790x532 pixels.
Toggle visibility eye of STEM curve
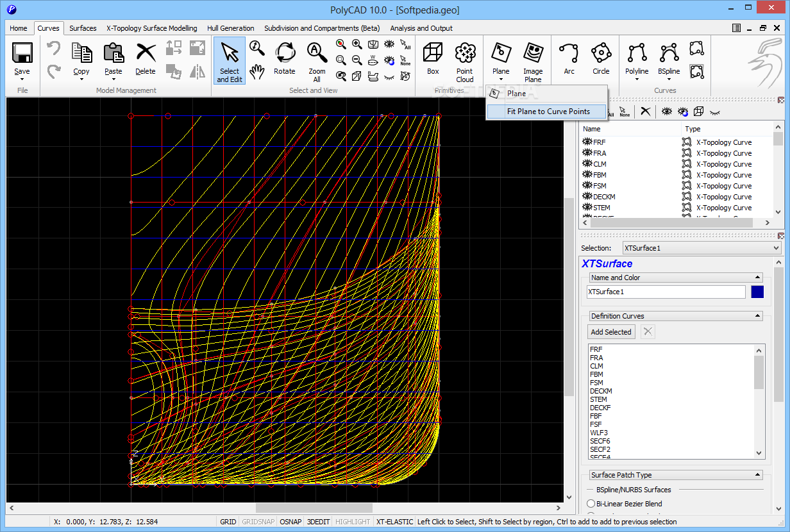tap(587, 208)
